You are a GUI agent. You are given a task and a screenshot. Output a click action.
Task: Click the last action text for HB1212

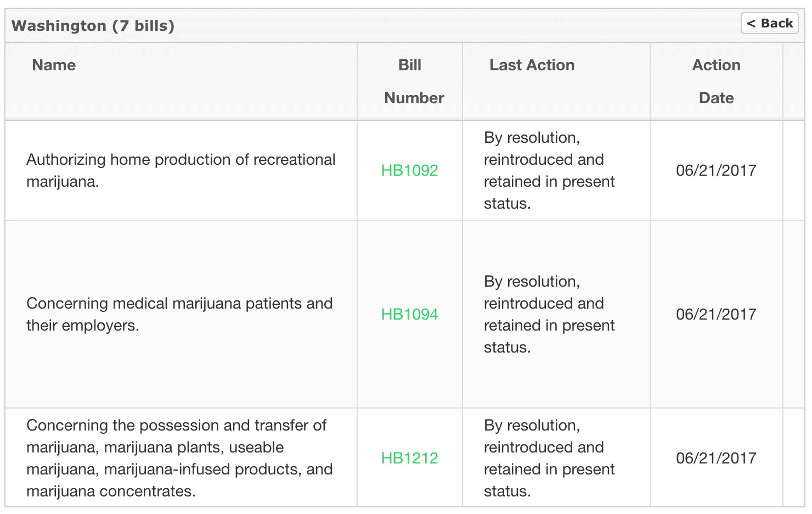(549, 457)
